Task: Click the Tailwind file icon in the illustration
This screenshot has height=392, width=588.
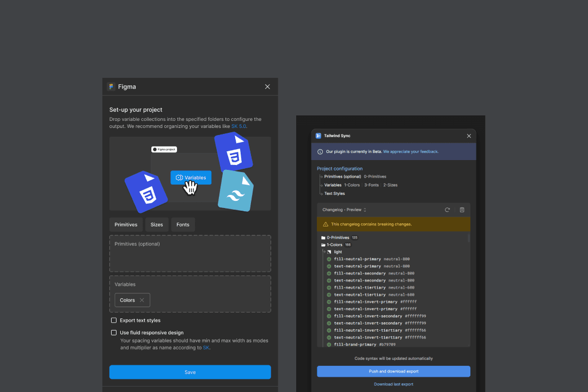Action: (236, 191)
